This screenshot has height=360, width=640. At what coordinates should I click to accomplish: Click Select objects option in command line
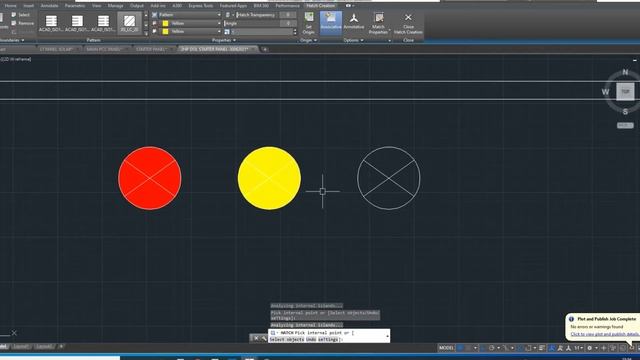click(x=287, y=340)
